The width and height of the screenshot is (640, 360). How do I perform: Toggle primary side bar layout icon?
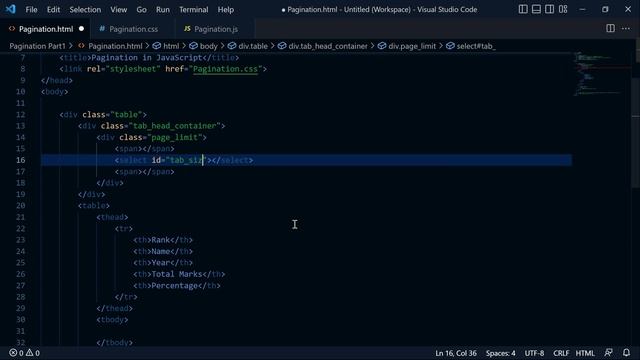click(523, 9)
